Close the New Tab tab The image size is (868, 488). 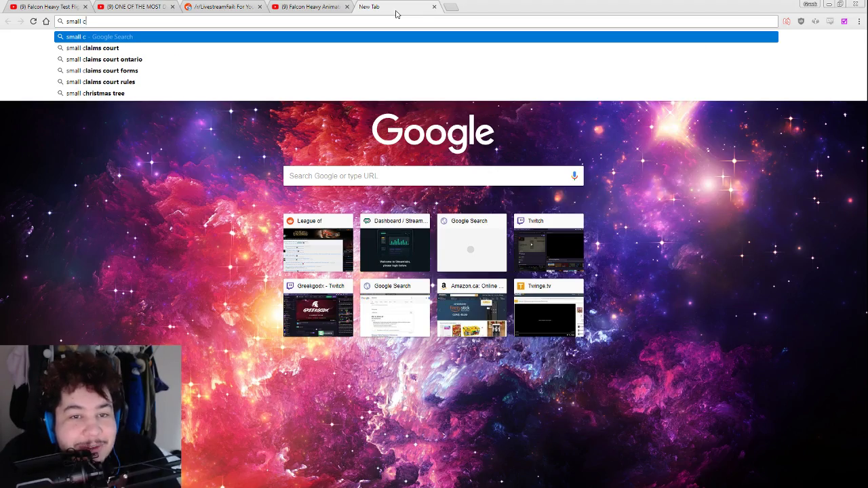click(434, 7)
